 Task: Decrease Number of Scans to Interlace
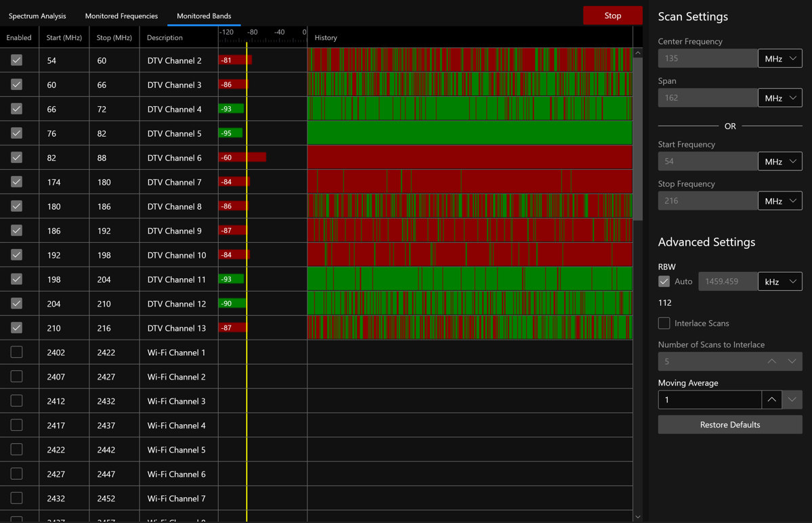click(792, 361)
